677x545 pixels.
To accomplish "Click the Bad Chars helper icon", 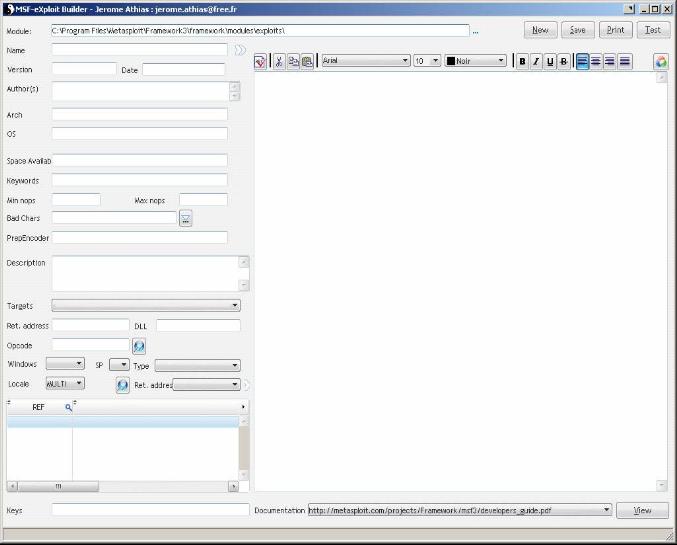I will click(186, 219).
